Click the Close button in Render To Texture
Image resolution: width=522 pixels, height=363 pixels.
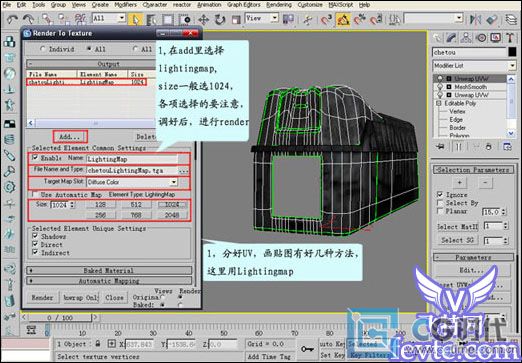coord(114,297)
